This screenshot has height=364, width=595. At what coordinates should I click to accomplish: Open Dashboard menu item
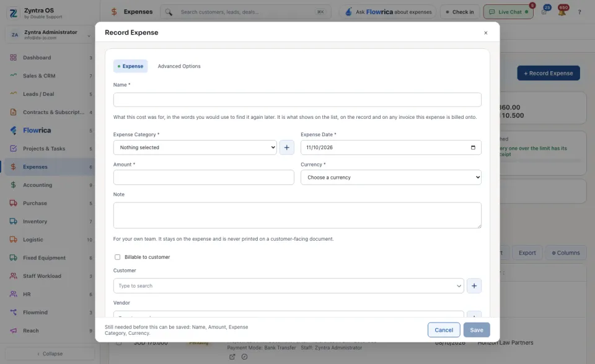pos(50,58)
